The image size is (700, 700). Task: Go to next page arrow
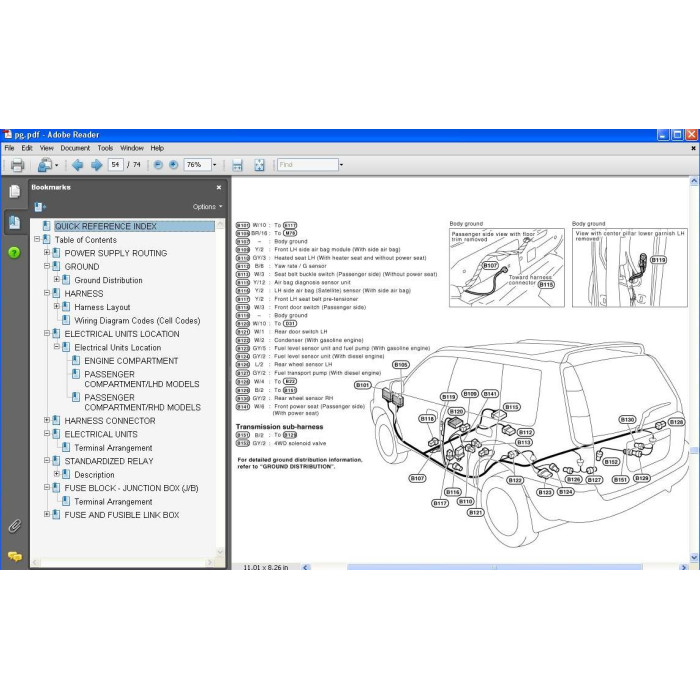[96, 165]
